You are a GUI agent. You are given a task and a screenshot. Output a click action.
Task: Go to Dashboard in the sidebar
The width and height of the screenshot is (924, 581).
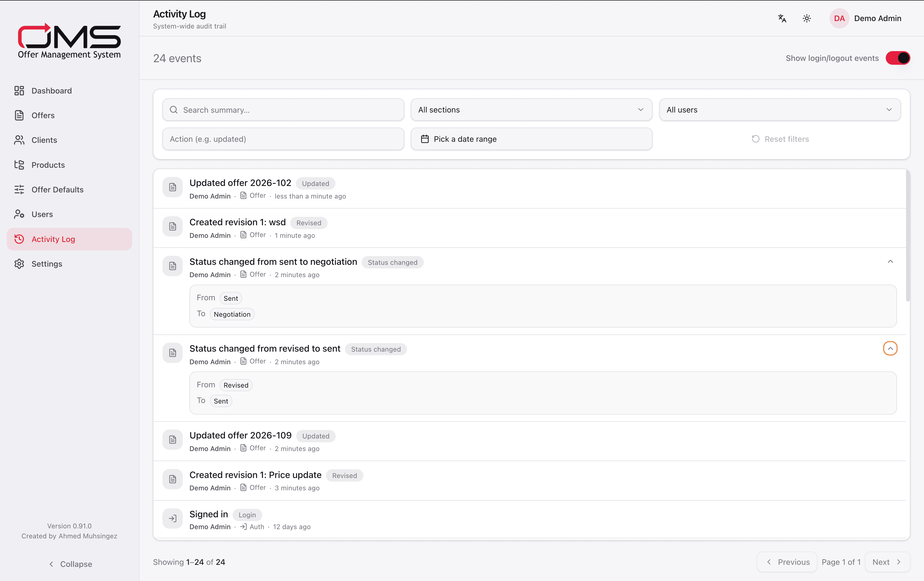[x=70, y=91]
